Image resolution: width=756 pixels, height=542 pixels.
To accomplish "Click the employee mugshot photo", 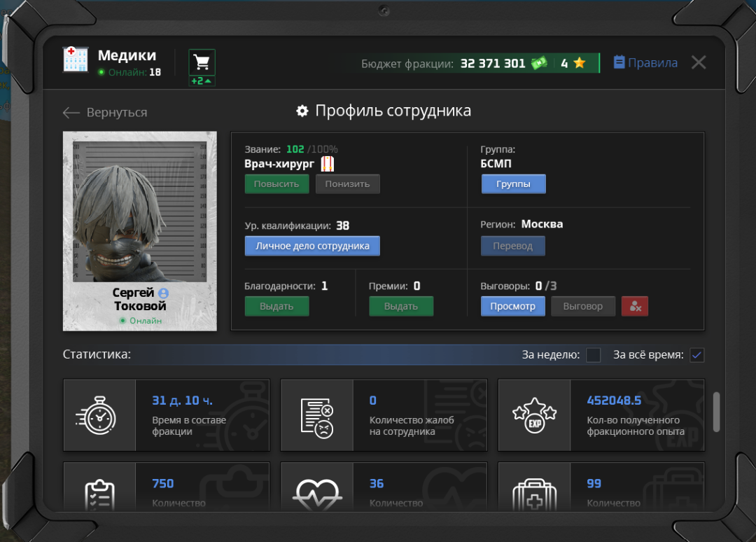I will (140, 211).
